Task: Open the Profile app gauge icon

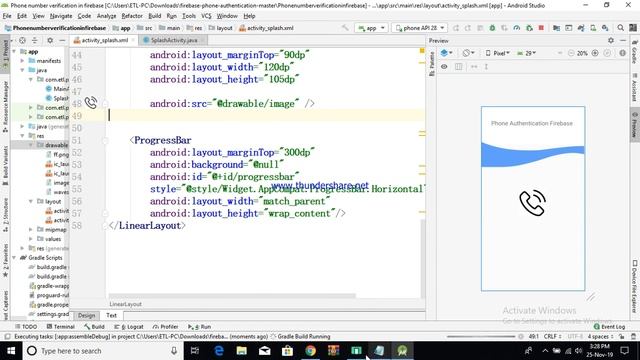Action: pos(517,28)
